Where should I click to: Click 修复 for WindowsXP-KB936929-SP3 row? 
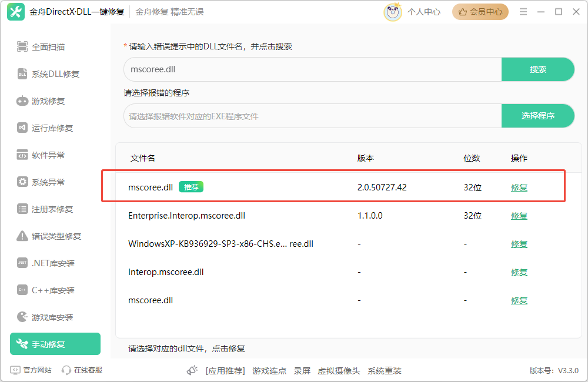519,244
